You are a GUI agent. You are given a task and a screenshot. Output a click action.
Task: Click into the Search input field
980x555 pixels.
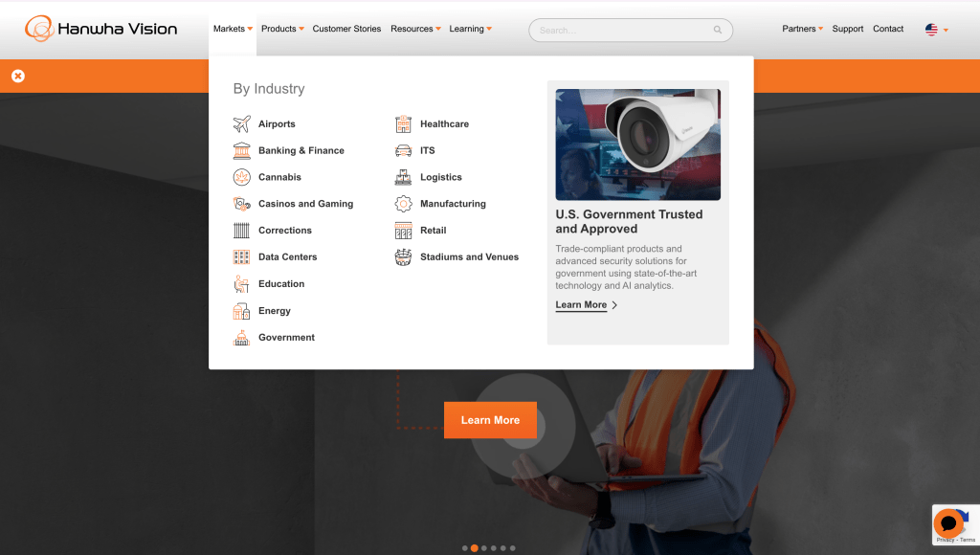tap(622, 30)
